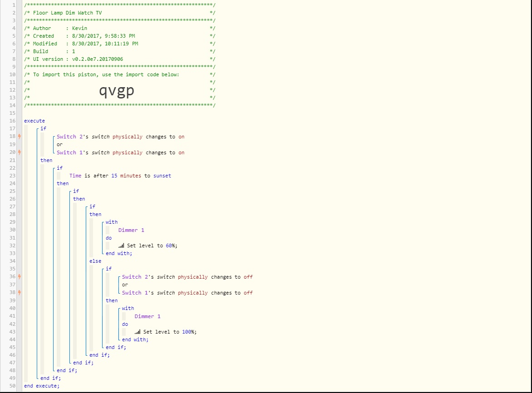Click the 'do' keyword on line 31
This screenshot has width=532, height=393.
pyautogui.click(x=108, y=238)
